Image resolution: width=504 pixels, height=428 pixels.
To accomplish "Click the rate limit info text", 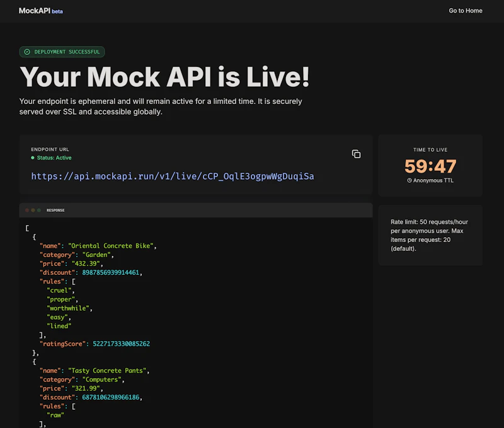I will 430,235.
